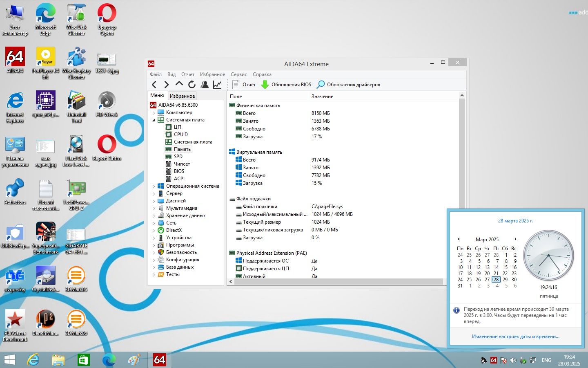Click the horizontal scrollbar left arrow
The image size is (588, 368).
click(x=231, y=282)
